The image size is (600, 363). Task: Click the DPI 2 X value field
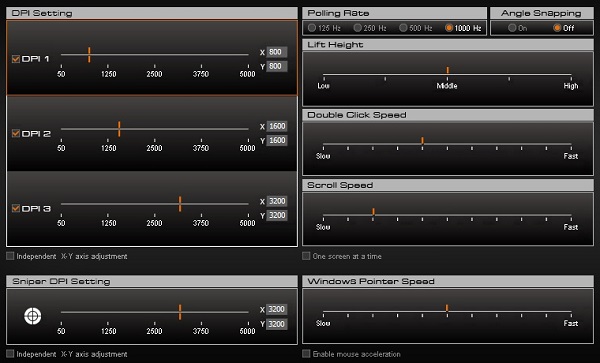277,126
